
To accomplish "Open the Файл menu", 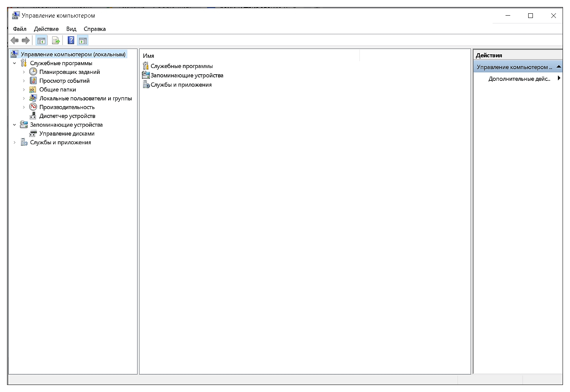I will pos(20,29).
